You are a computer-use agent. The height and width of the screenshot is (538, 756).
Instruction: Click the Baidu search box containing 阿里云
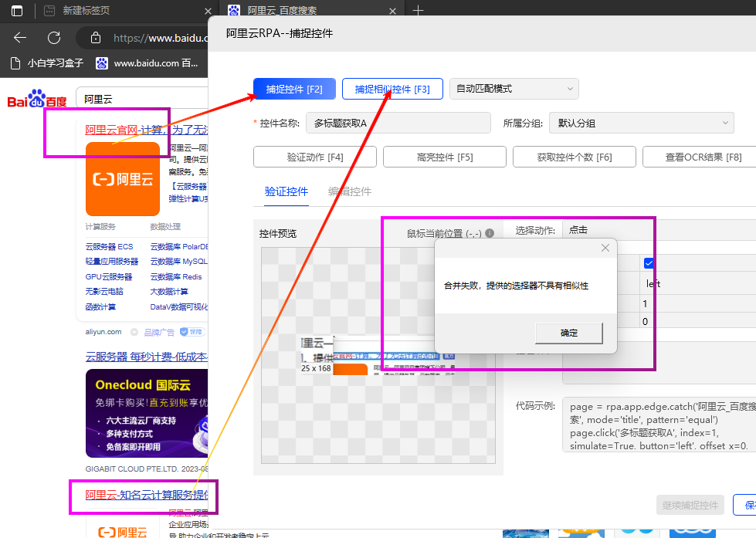(142, 99)
